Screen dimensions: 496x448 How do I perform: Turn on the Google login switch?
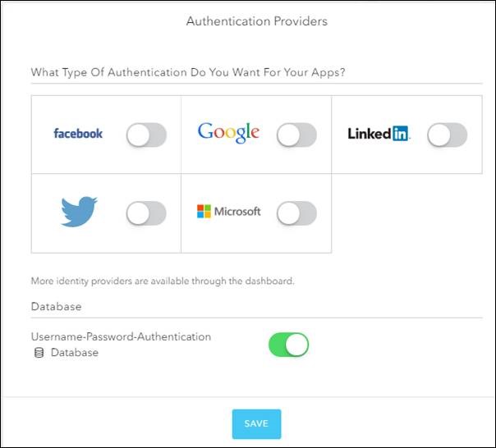(x=296, y=135)
